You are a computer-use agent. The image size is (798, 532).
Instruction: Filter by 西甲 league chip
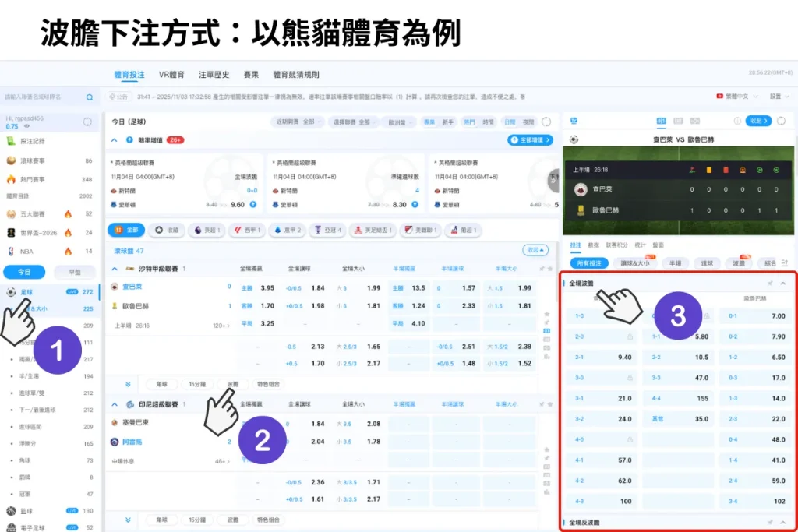pos(247,230)
